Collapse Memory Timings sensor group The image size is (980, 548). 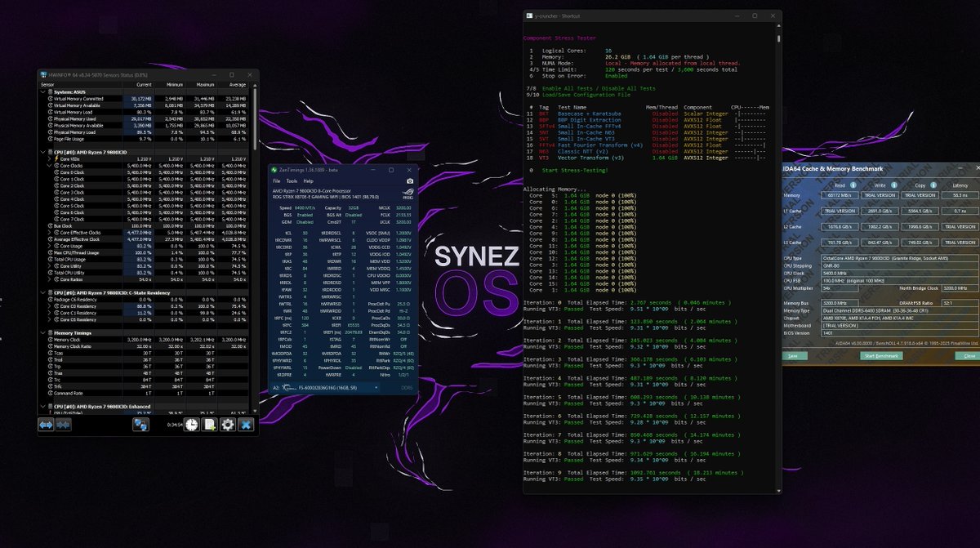pyautogui.click(x=43, y=333)
